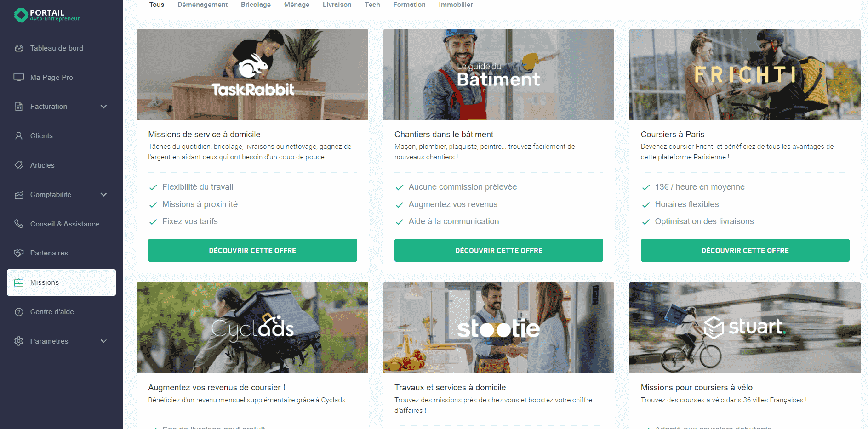868x429 pixels.
Task: Click the Portail Auto-Entrepreneur logo
Action: click(x=47, y=15)
